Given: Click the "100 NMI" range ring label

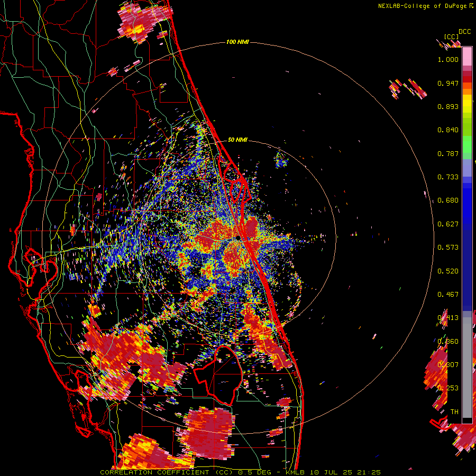Looking at the screenshot, I should (237, 42).
